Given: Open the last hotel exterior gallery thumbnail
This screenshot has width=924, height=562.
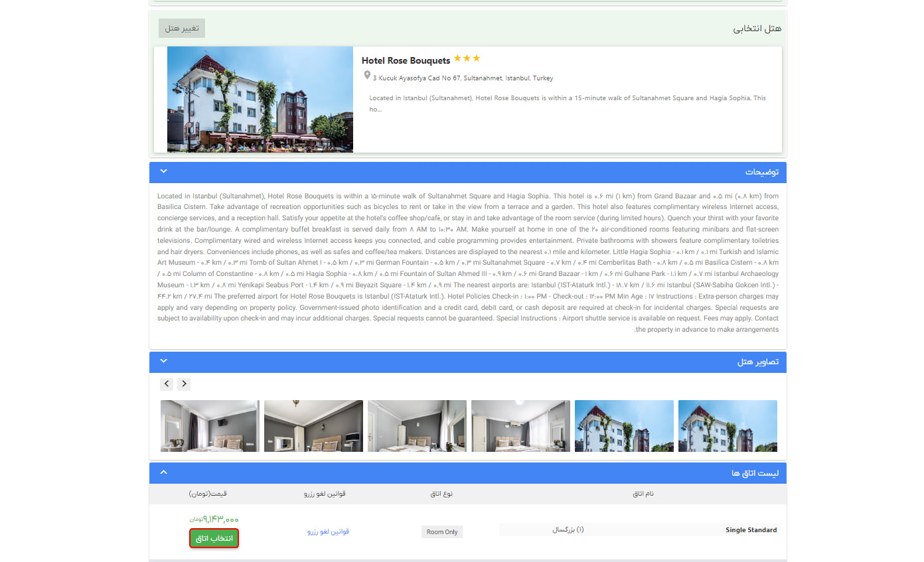Looking at the screenshot, I should coord(728,426).
